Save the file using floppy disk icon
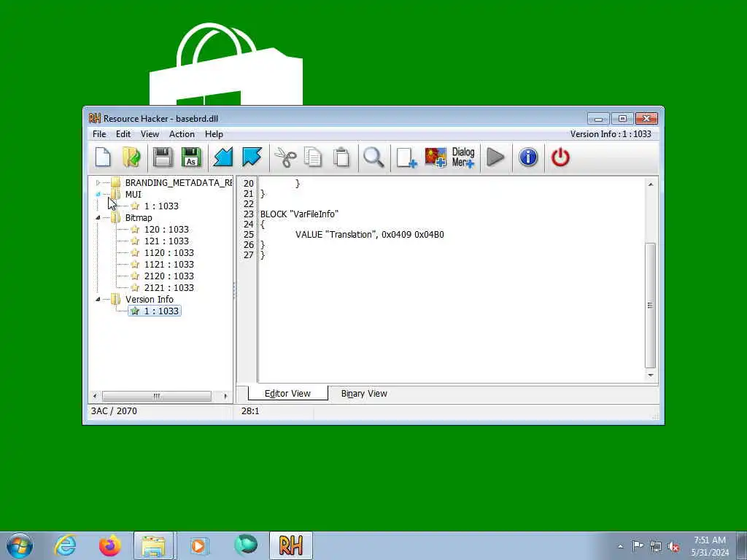 pos(163,157)
